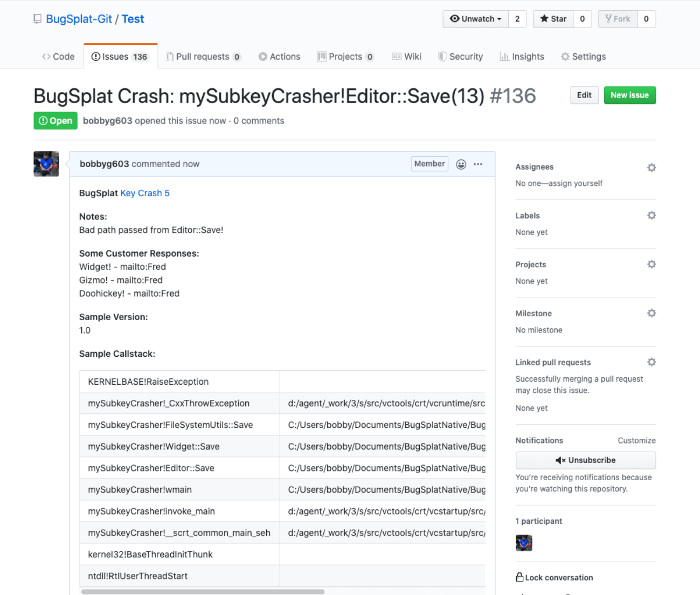Click the Edit issue title button
The width and height of the screenshot is (700, 595).
584,95
